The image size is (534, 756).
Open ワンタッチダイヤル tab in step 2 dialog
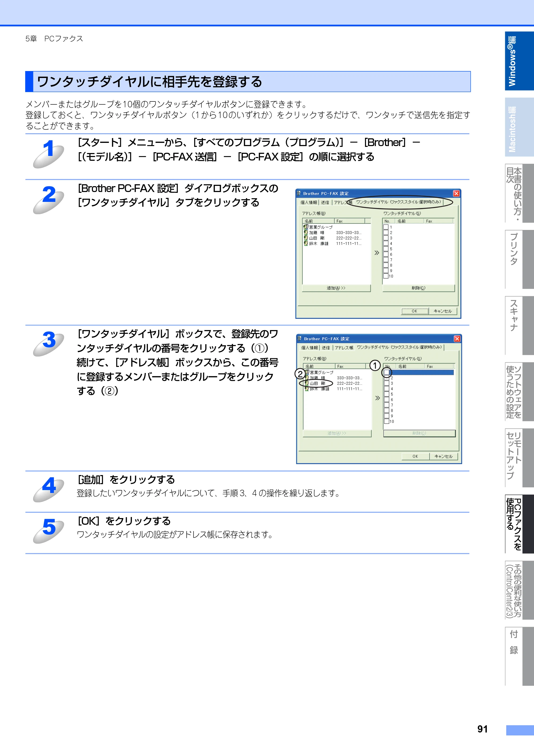pyautogui.click(x=399, y=202)
